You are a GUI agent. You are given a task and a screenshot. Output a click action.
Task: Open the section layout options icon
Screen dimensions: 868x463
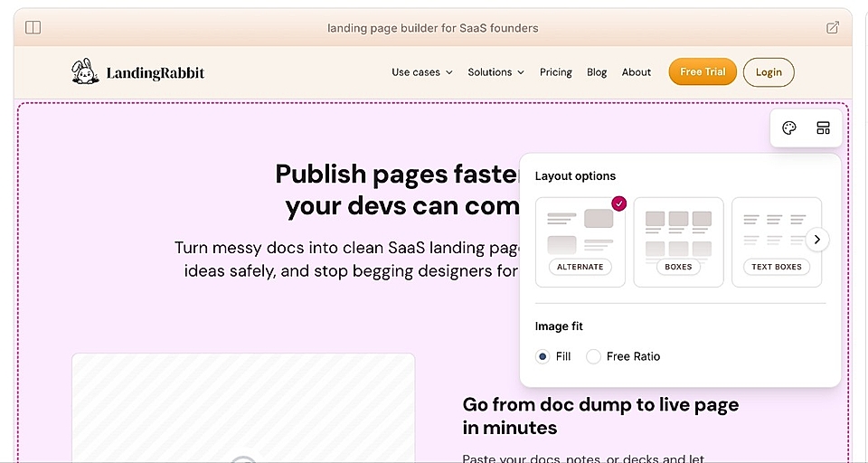[x=823, y=128]
